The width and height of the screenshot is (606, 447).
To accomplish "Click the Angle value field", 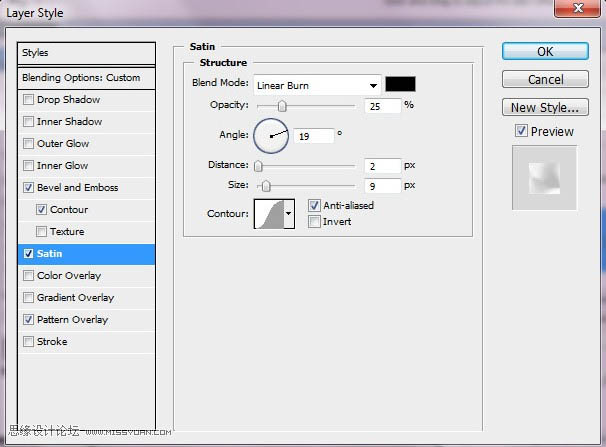I will pos(313,136).
